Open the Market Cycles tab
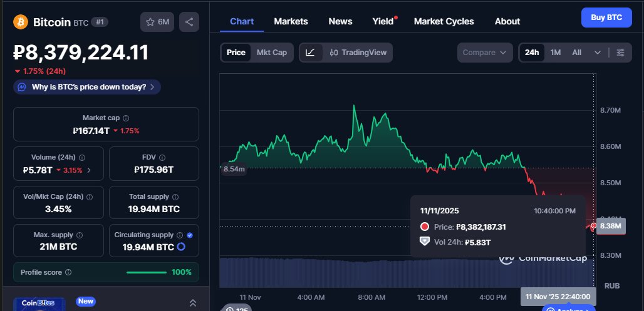Screen dimensions: 644x311 point(444,21)
